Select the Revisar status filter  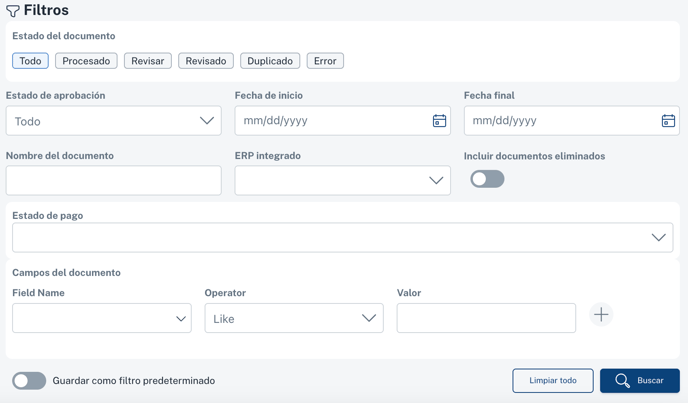pos(148,61)
